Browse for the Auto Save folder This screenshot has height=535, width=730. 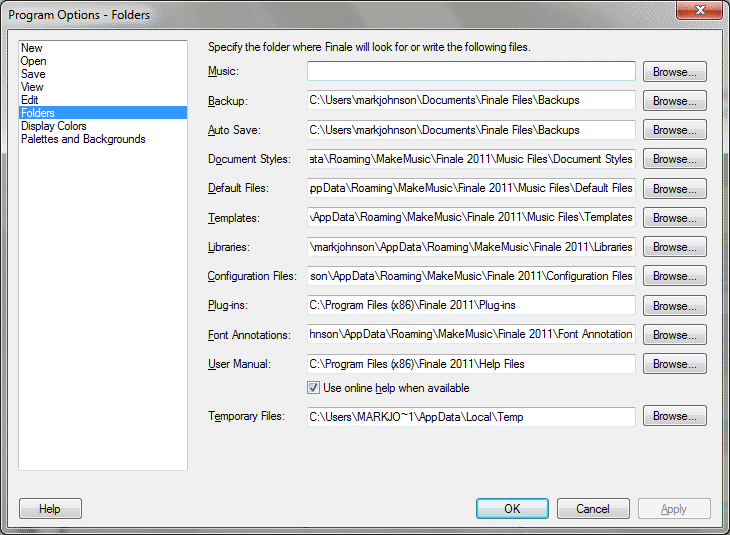(x=675, y=130)
